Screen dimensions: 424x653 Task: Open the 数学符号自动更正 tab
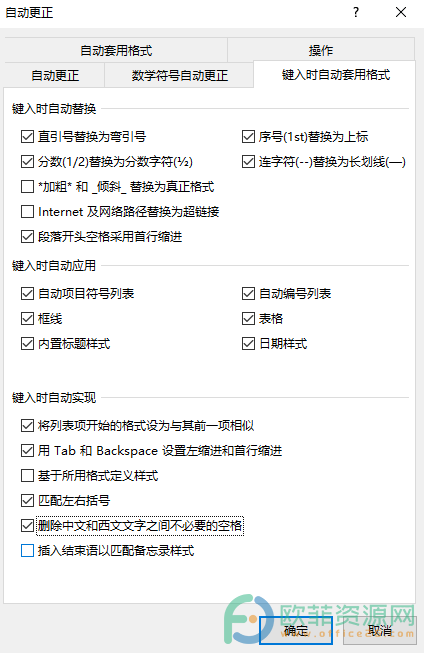180,75
